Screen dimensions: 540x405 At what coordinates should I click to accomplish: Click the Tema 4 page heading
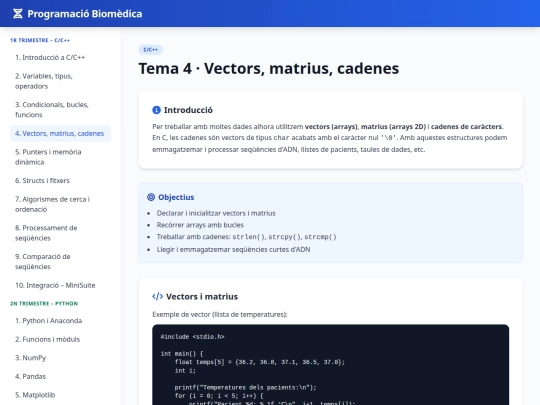click(x=269, y=68)
